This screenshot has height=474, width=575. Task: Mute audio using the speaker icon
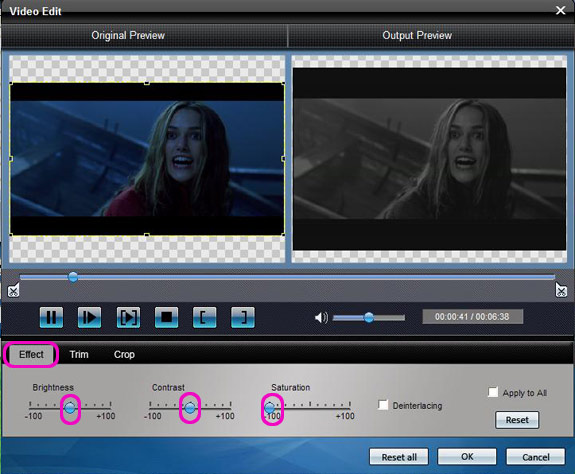coord(321,317)
